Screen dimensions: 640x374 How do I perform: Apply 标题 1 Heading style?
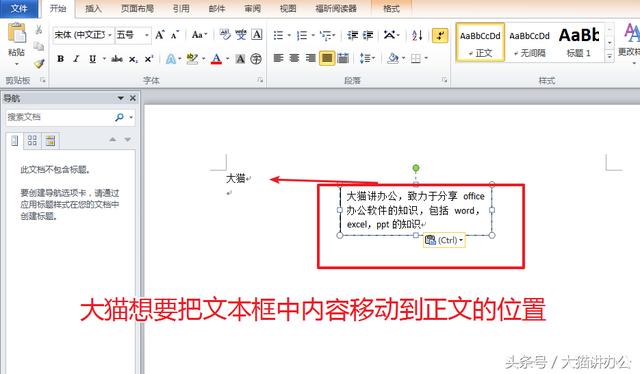tap(579, 42)
